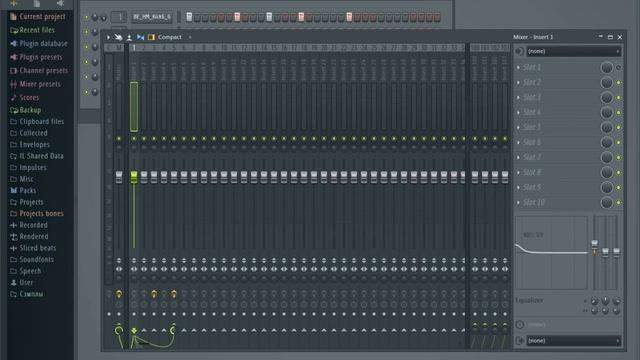Toggle first step of BE_HM_Kickk_6 sequencer
This screenshot has height=360, width=640.
pyautogui.click(x=189, y=17)
